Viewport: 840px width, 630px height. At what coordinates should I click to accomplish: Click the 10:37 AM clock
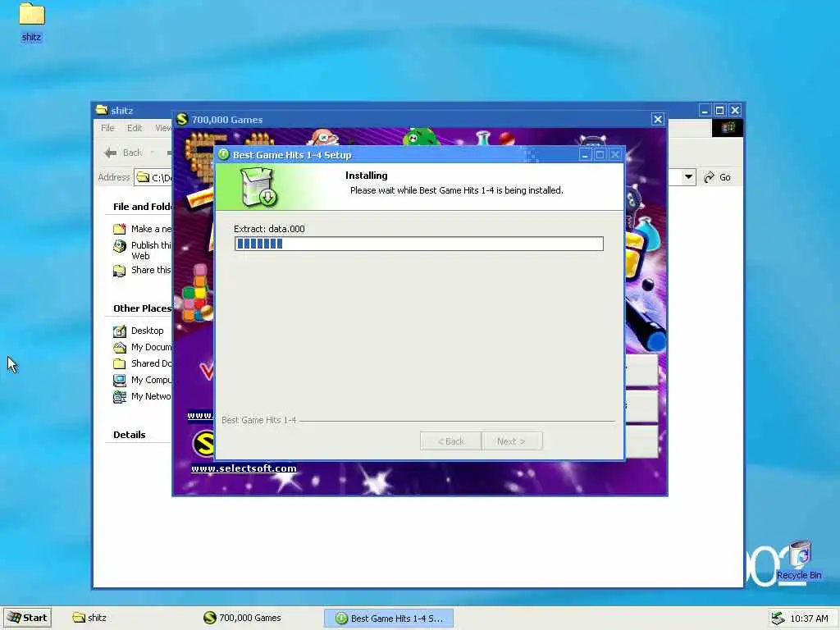click(x=809, y=619)
